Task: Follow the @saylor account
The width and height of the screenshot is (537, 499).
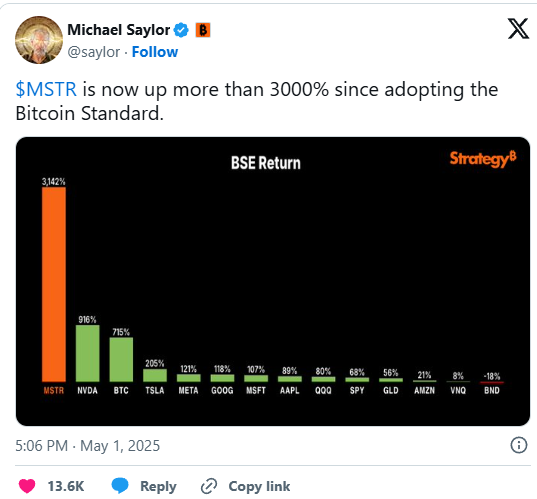Action: pyautogui.click(x=155, y=52)
